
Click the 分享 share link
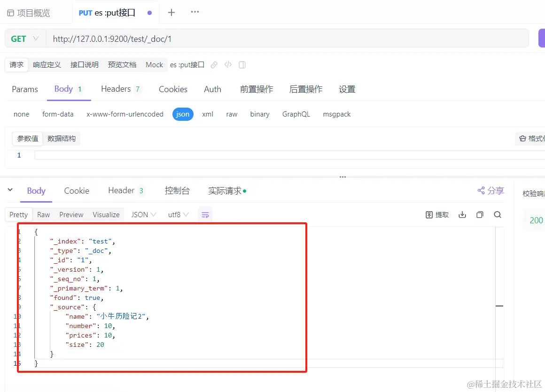click(x=490, y=191)
